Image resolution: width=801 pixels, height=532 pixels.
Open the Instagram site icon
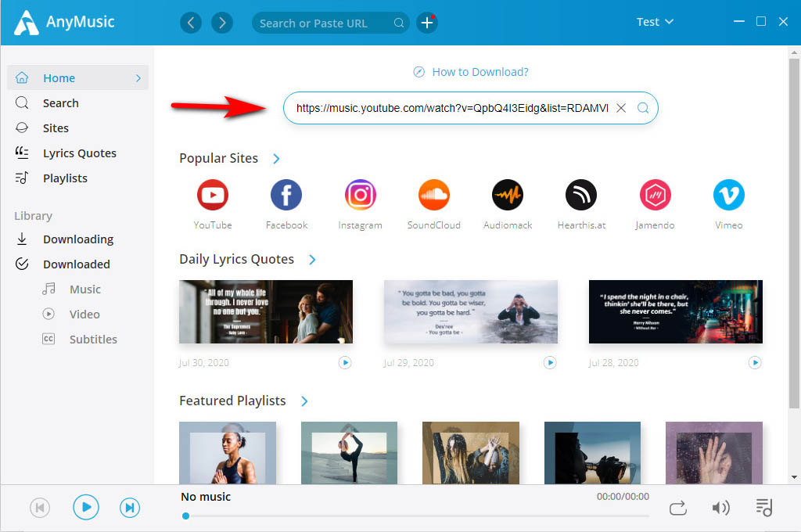(x=360, y=195)
